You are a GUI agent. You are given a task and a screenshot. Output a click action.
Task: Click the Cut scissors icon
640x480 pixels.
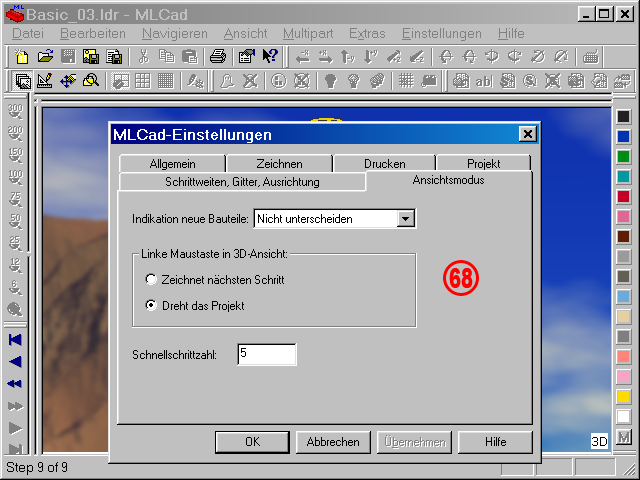click(143, 56)
